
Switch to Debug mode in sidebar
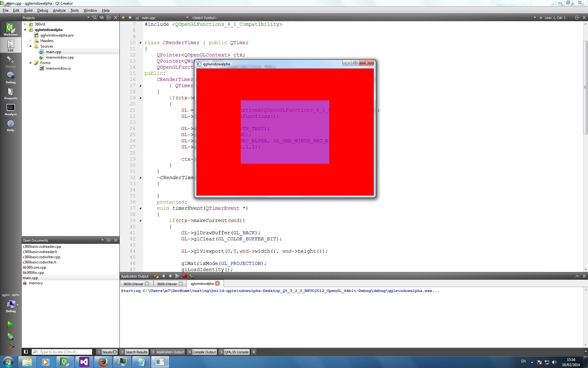10,78
